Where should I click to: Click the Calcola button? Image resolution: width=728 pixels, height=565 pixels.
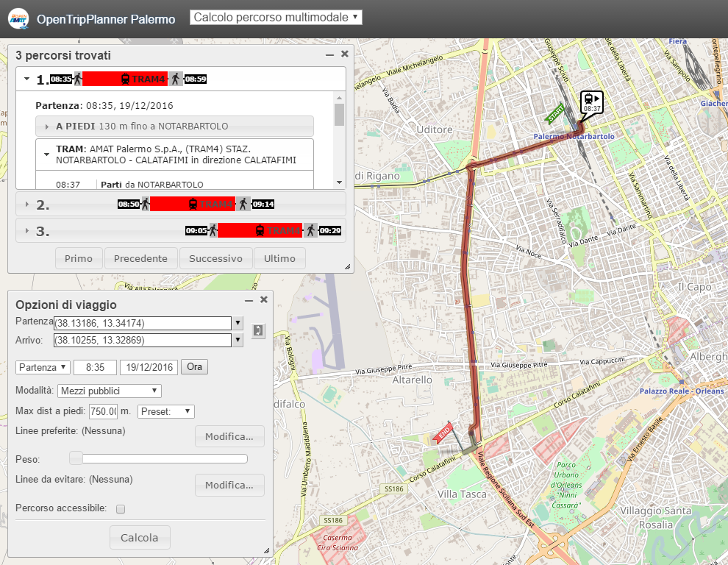click(x=140, y=538)
